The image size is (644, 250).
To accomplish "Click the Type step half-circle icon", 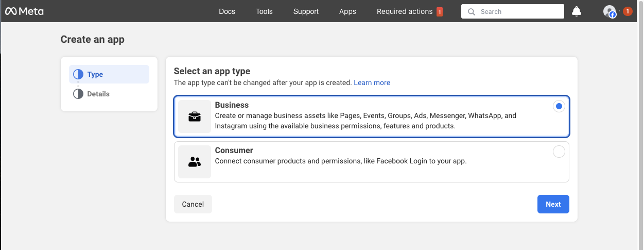I will tap(78, 74).
